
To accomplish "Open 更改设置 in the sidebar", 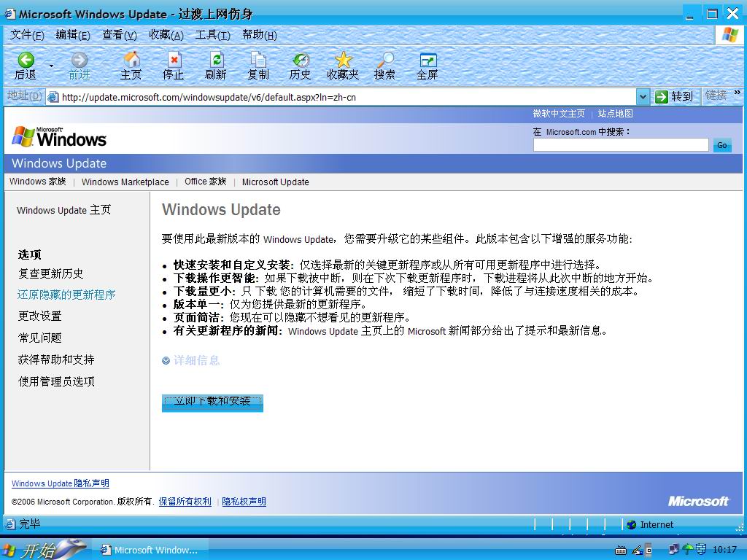I will tap(39, 316).
